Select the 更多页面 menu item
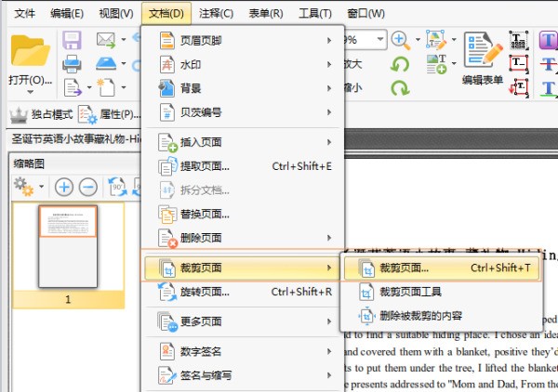558x392 pixels. (x=243, y=321)
